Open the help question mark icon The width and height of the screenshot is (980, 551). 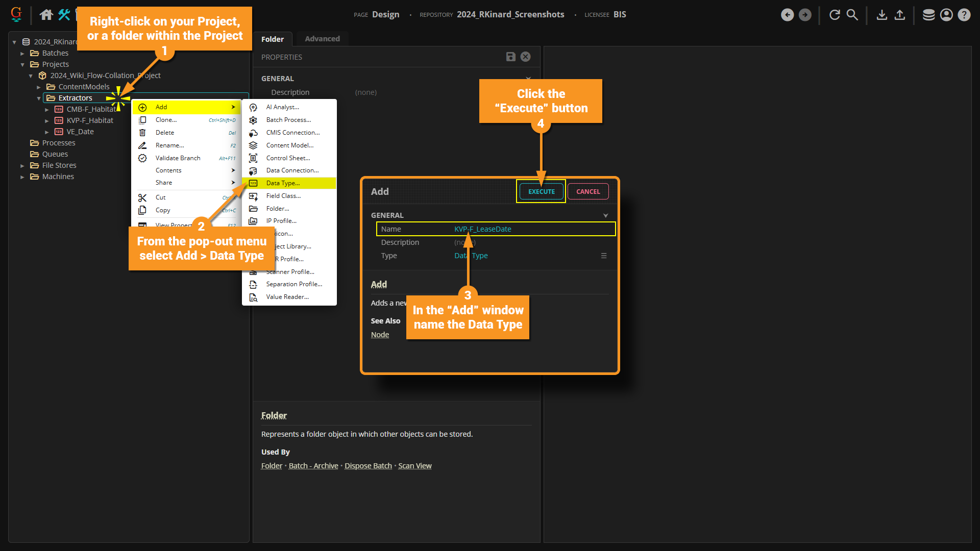964,15
